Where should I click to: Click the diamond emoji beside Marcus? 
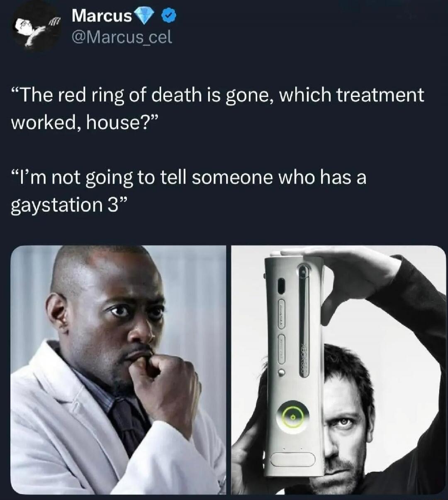coord(144,16)
